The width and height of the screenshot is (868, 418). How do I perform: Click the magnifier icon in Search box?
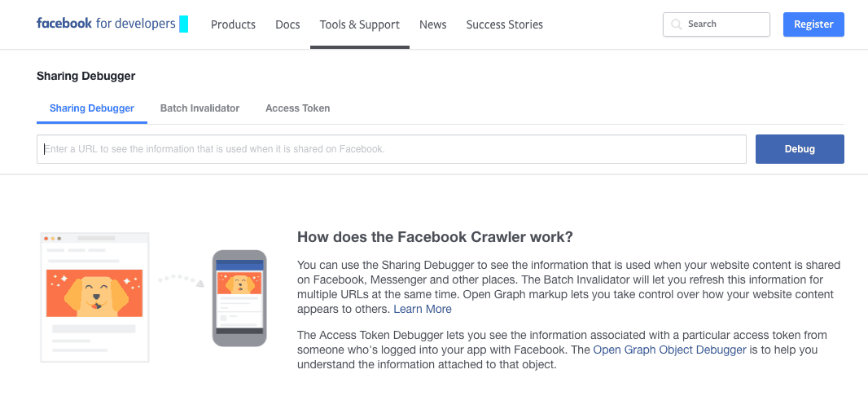677,24
